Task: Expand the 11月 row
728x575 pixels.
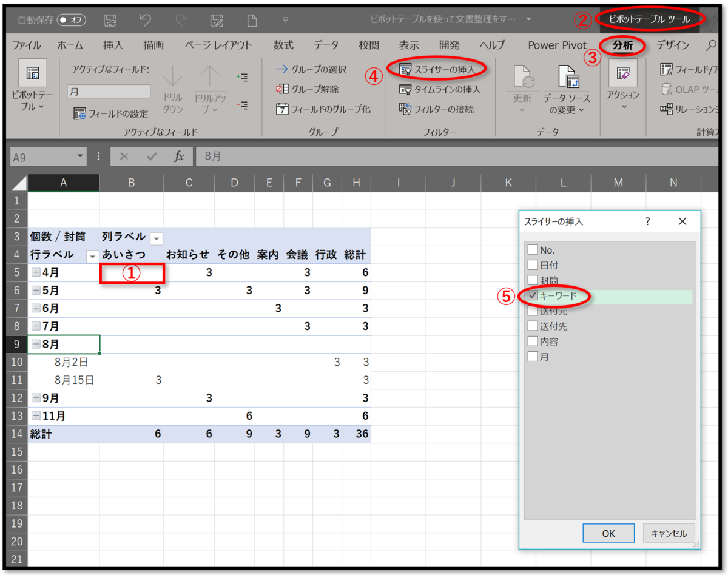Action: click(x=36, y=416)
